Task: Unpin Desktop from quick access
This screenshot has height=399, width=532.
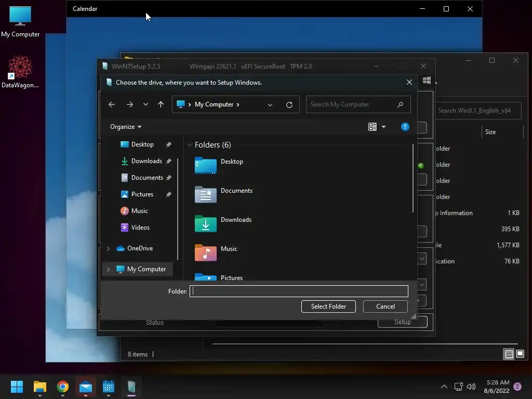Action: point(169,144)
